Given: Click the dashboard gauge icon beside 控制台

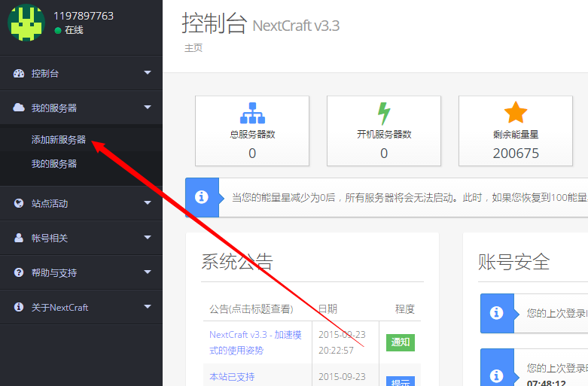Looking at the screenshot, I should [19, 74].
